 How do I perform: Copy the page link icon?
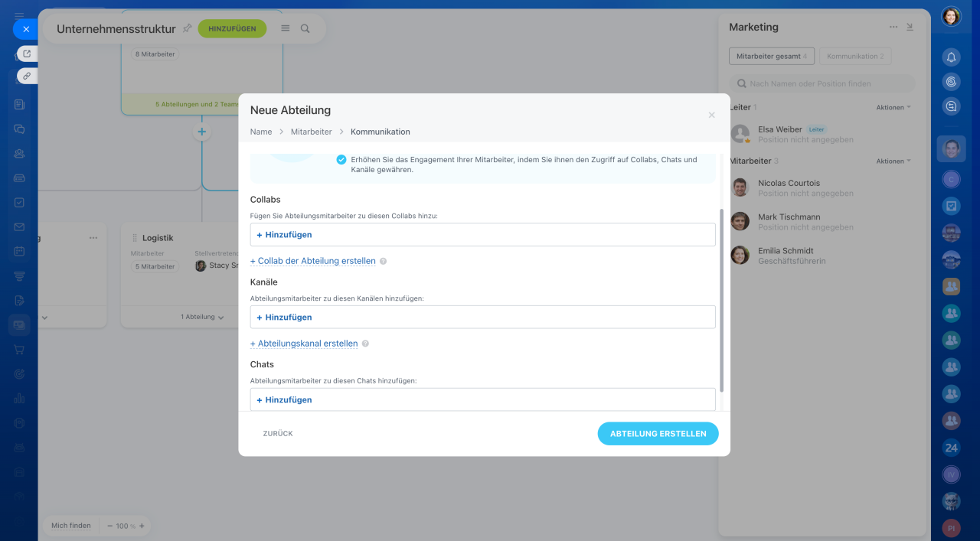click(x=27, y=76)
